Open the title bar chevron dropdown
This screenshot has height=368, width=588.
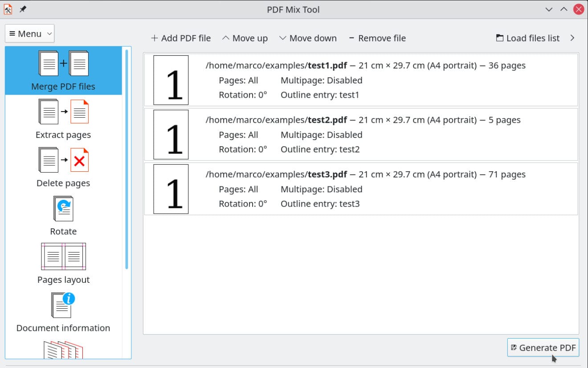click(549, 9)
